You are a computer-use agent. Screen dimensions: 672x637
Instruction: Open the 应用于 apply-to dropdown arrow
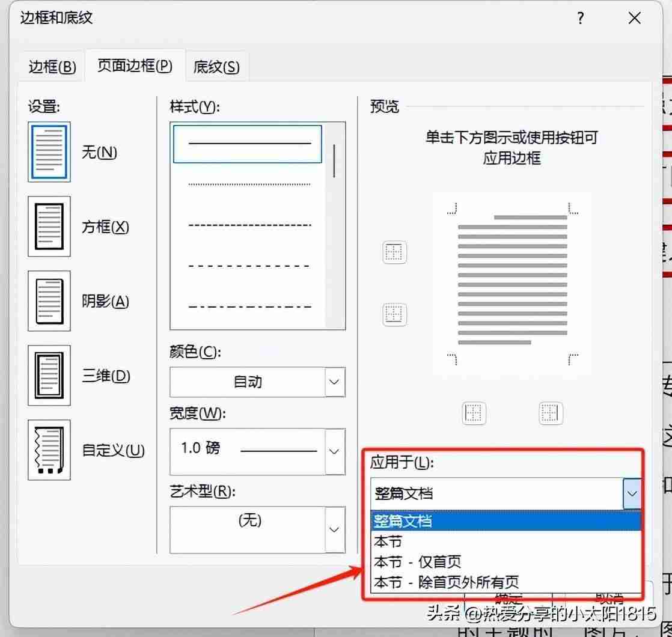click(632, 493)
